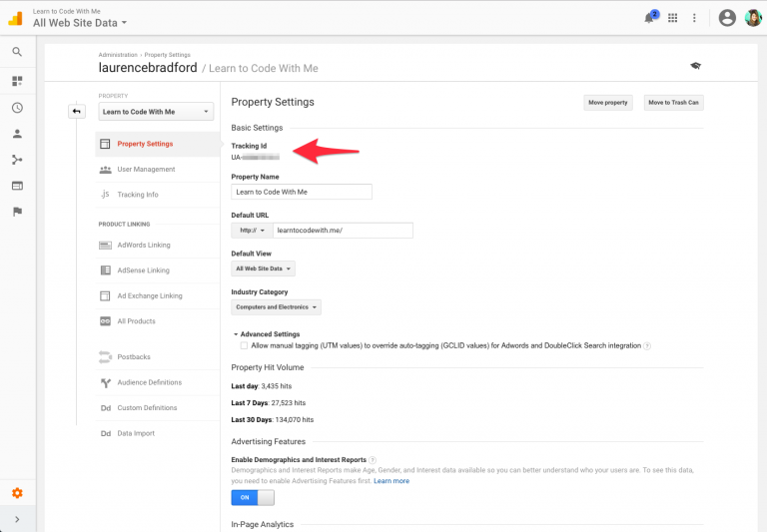
Task: Open Industry Category dropdown
Action: pyautogui.click(x=276, y=307)
